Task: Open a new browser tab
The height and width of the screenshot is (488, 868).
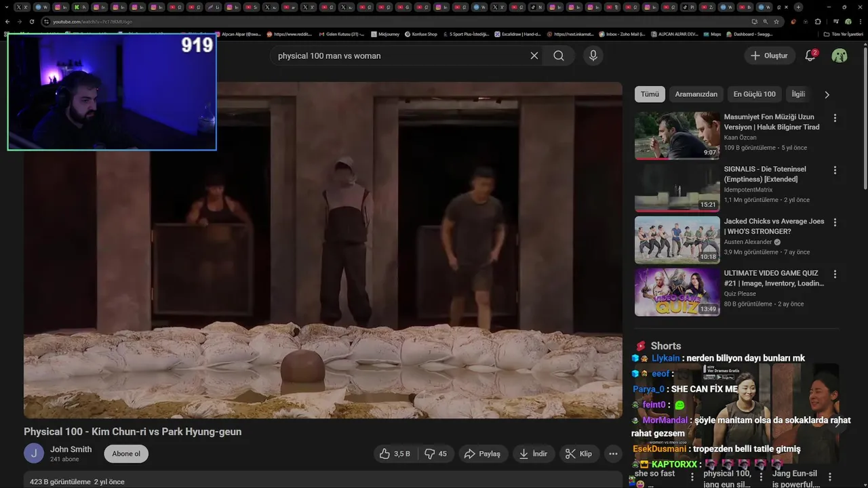Action: (798, 7)
